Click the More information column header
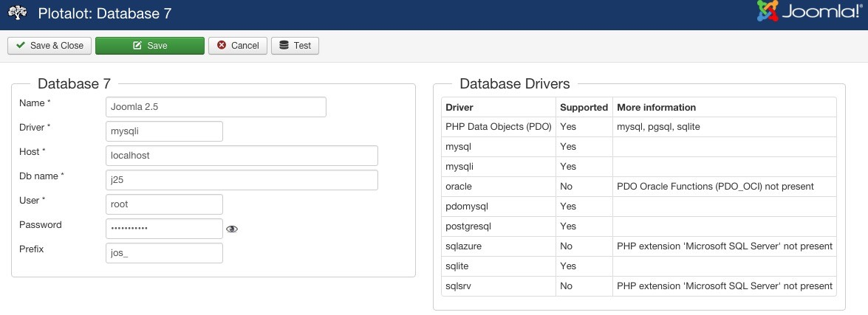Screen dimensions: 868x315 click(656, 108)
